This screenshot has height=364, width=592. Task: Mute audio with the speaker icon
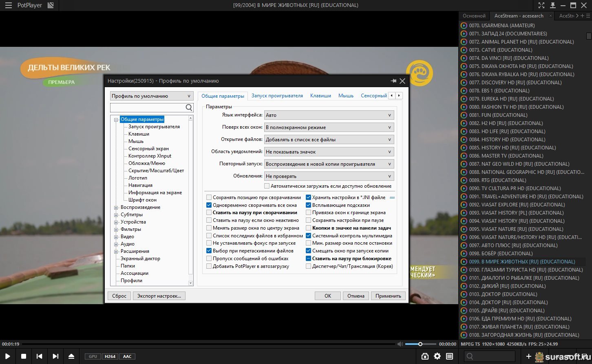pos(400,344)
